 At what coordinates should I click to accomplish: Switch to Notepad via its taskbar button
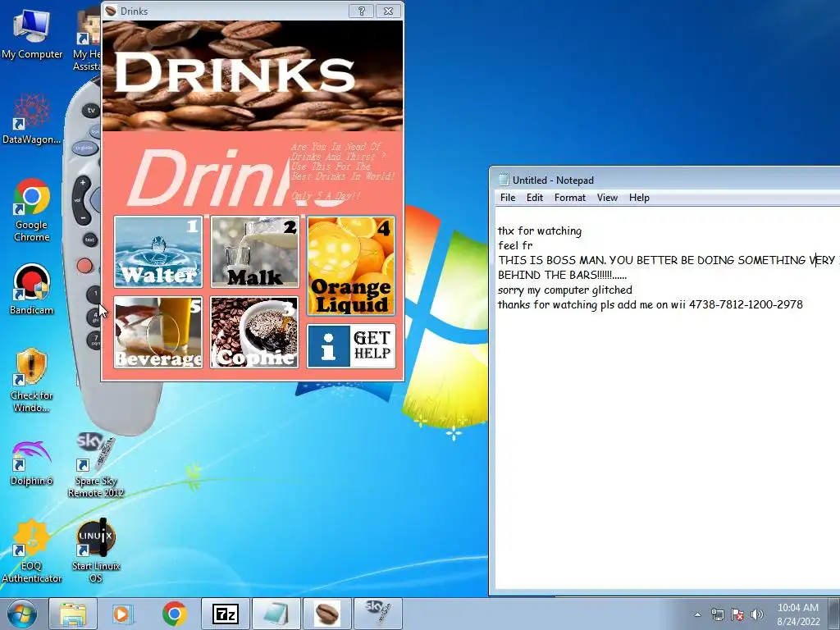click(x=276, y=614)
